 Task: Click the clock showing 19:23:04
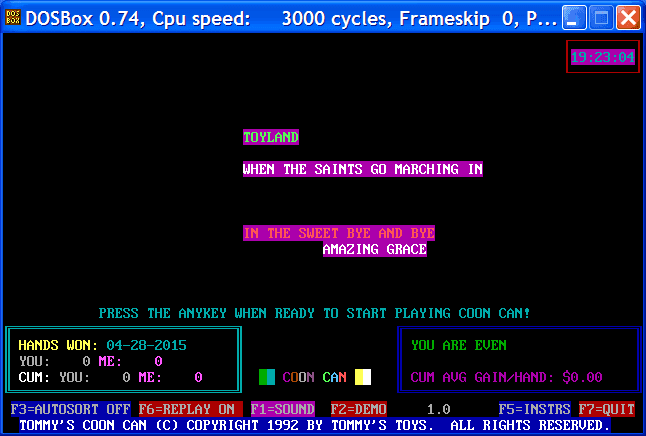click(x=603, y=57)
